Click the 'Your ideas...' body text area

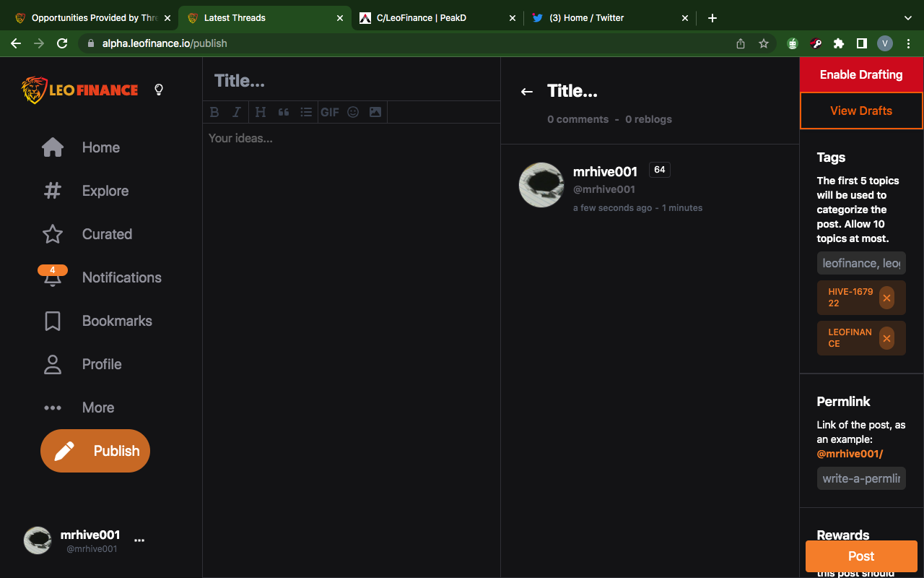coord(351,138)
